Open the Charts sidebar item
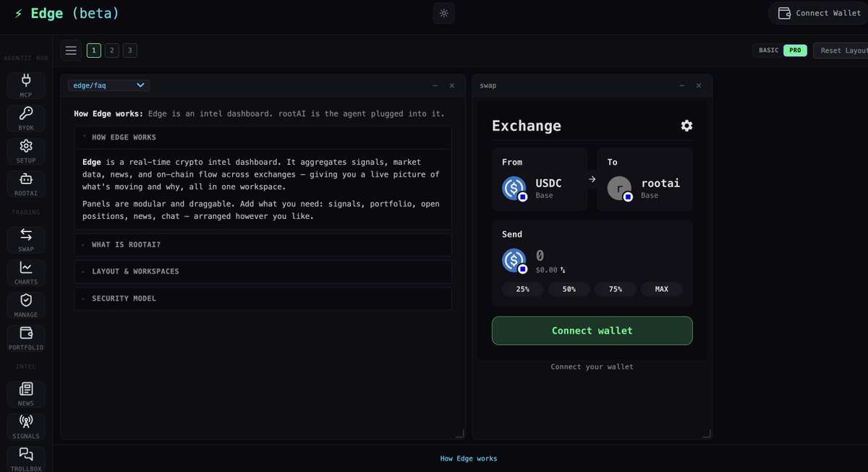Viewport: 868px width, 472px height. point(26,273)
